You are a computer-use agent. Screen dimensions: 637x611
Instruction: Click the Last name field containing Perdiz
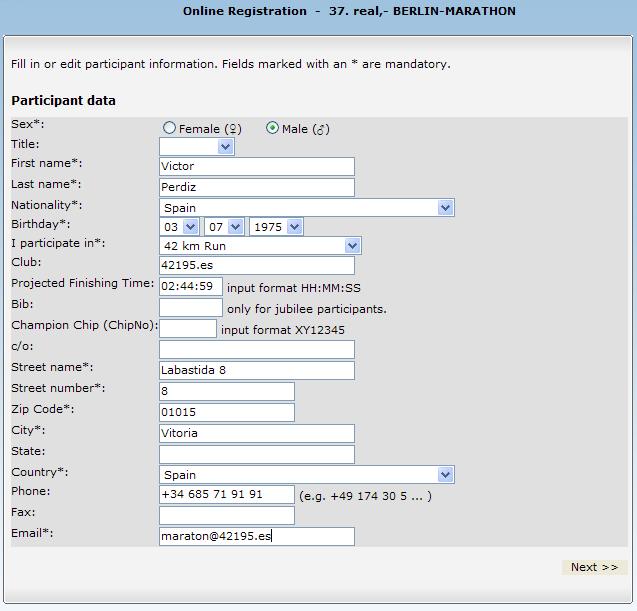click(x=256, y=187)
